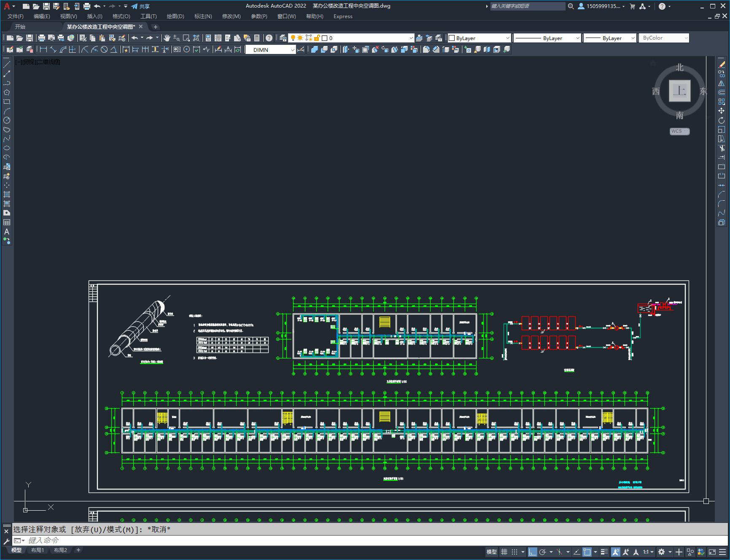Click the Plot printer icon
This screenshot has height=560, width=730.
click(42, 38)
